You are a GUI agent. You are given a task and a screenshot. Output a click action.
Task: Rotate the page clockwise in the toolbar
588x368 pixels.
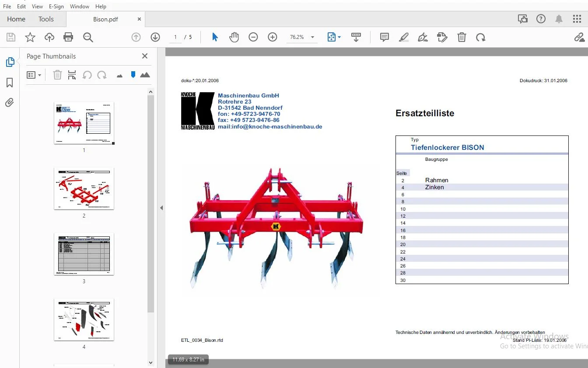[x=481, y=38]
